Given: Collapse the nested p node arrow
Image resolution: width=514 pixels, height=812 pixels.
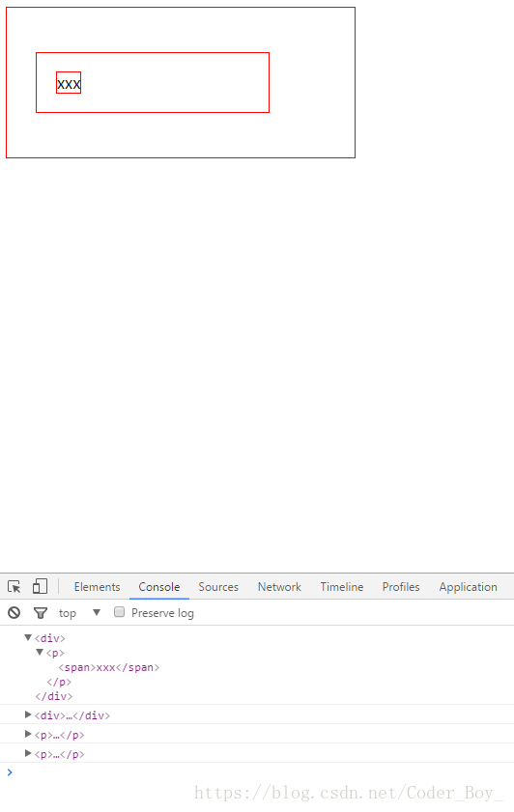Looking at the screenshot, I should (40, 652).
